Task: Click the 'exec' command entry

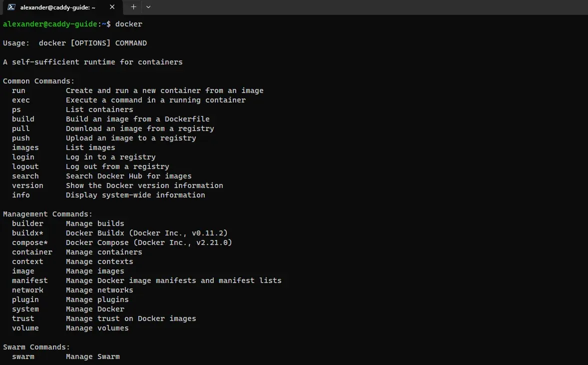Action: click(20, 100)
